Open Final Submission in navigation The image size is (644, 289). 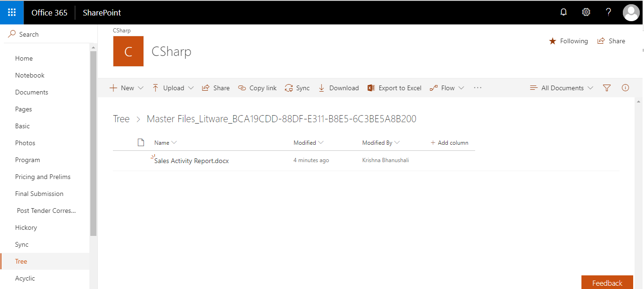39,194
